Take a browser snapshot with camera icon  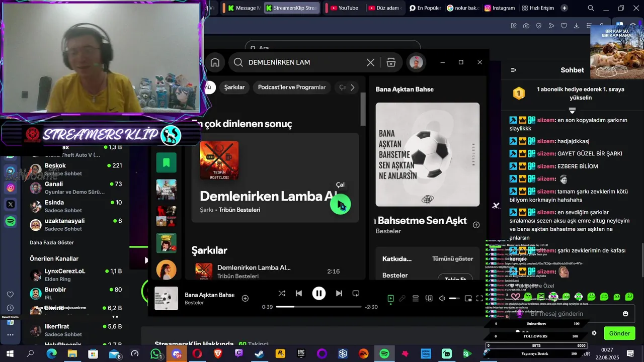526,26
